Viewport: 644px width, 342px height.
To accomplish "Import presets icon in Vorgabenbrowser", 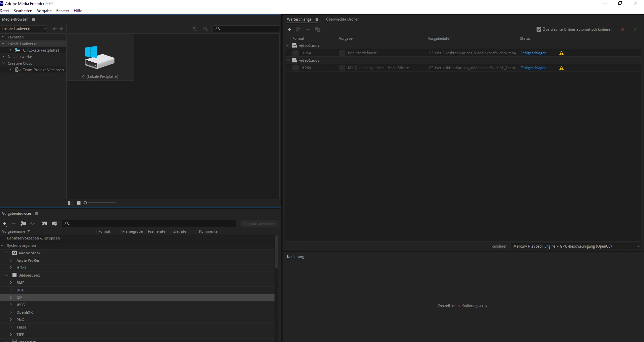I will [x=44, y=224].
